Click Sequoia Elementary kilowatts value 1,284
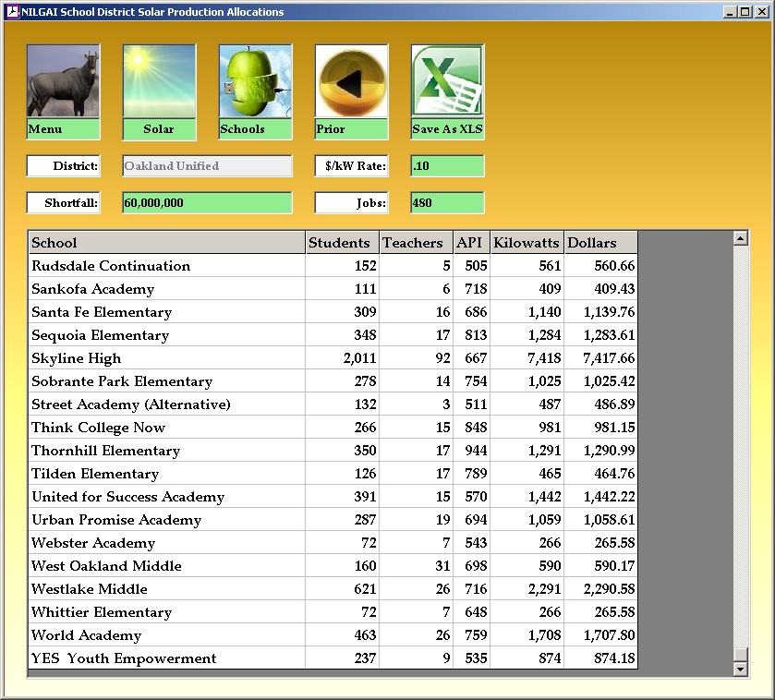The width and height of the screenshot is (775, 700). tap(544, 335)
